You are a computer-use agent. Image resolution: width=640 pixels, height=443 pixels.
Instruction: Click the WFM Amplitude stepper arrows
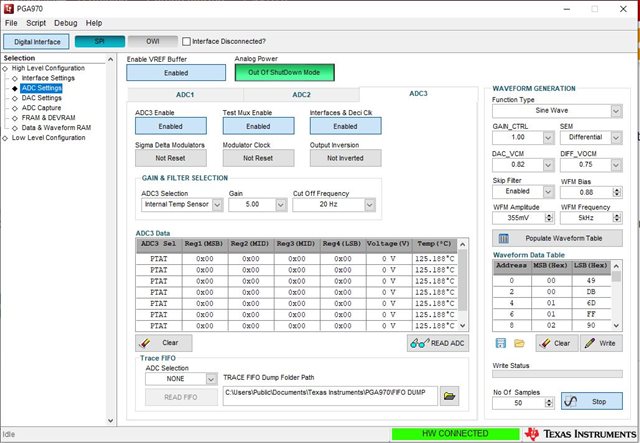click(549, 218)
